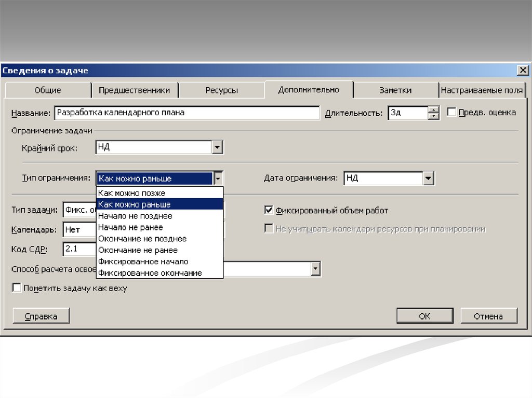Go to the Ресурсы tab
Screen dimensions: 532x398
[221, 90]
